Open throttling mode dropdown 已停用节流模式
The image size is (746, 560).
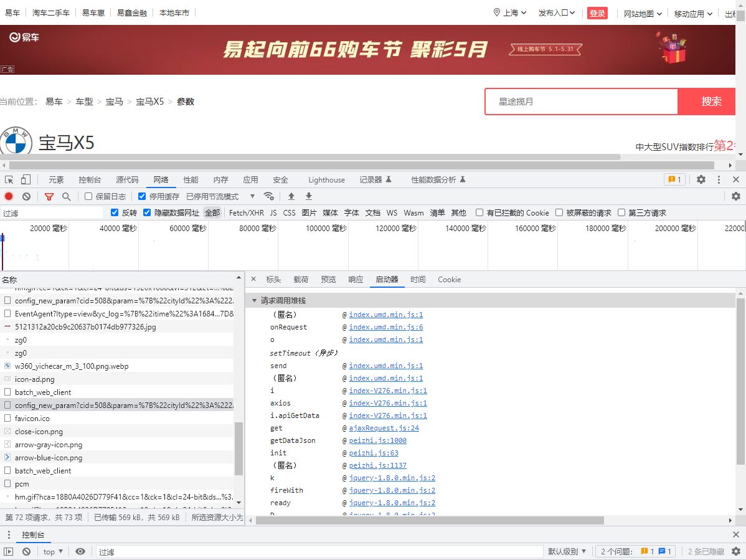[221, 196]
